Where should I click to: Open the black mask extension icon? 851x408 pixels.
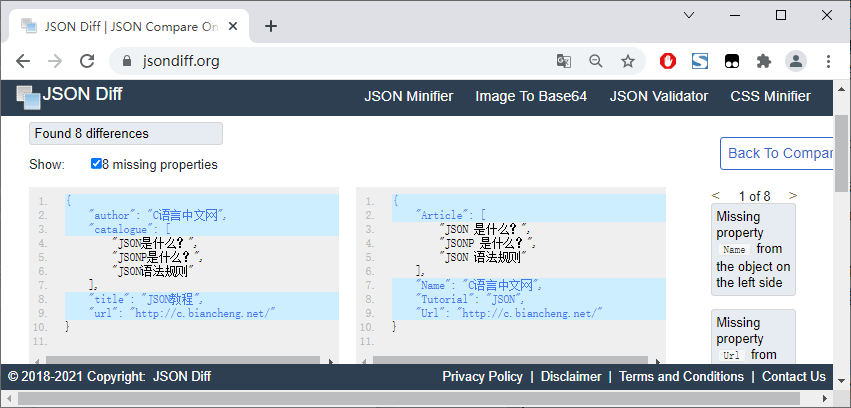pyautogui.click(x=732, y=61)
